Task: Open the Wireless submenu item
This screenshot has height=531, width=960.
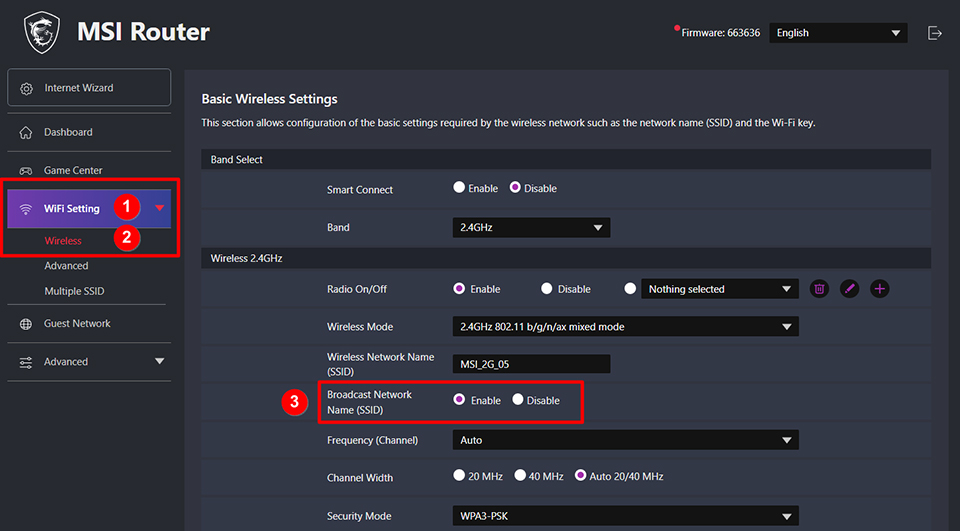Action: pos(63,241)
